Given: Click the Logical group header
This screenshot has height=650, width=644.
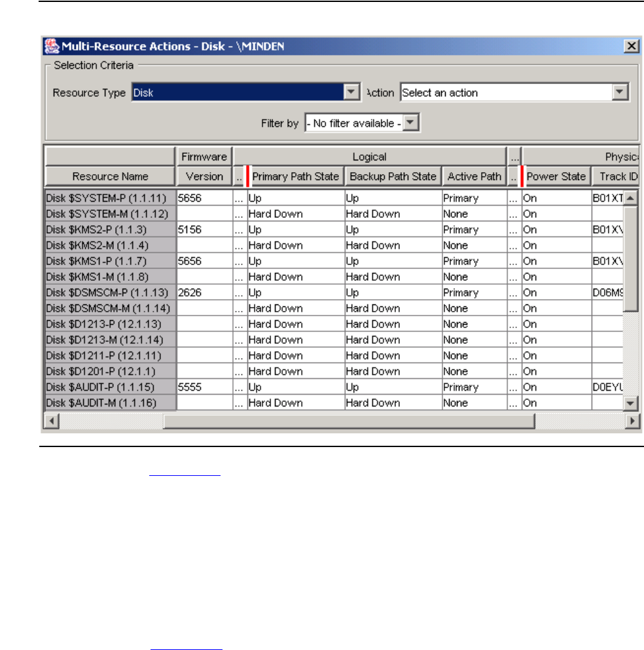Looking at the screenshot, I should click(370, 156).
